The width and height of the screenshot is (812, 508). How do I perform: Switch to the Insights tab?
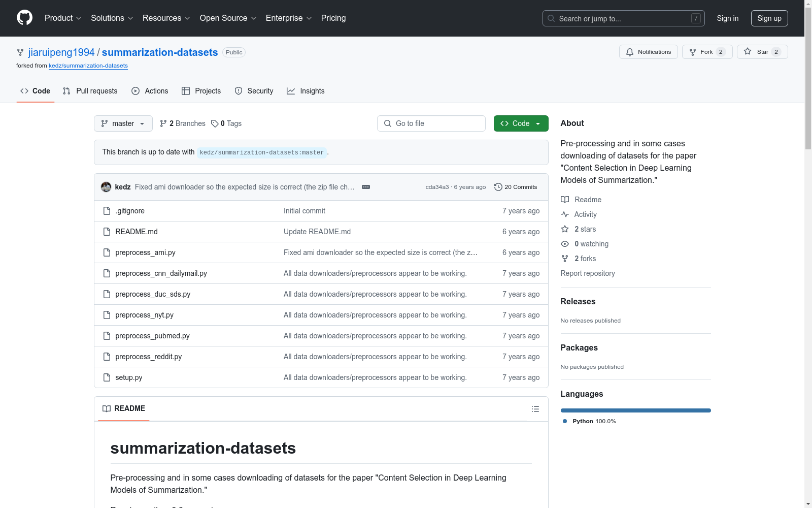tap(306, 91)
